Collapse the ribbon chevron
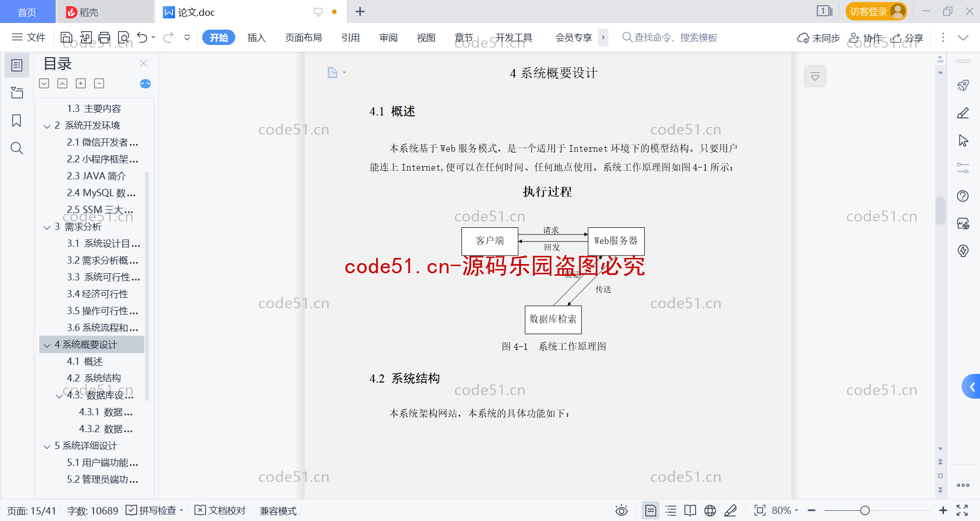Viewport: 980px width, 521px height. point(963,37)
